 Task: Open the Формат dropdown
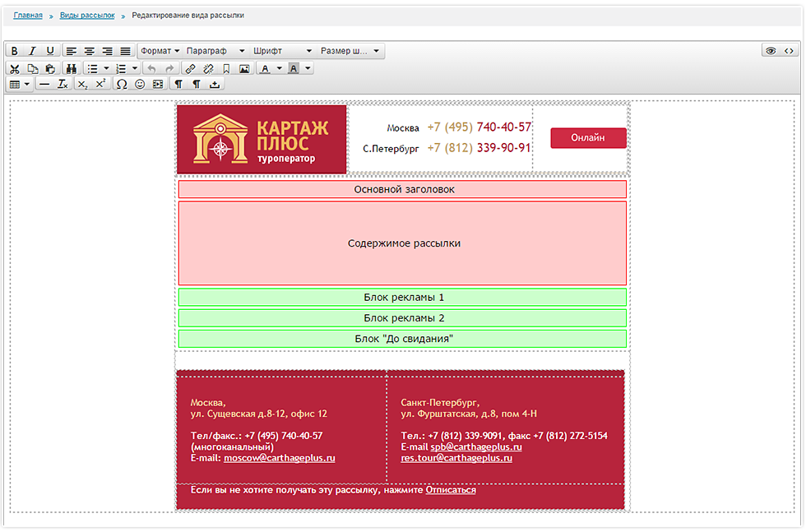click(160, 51)
